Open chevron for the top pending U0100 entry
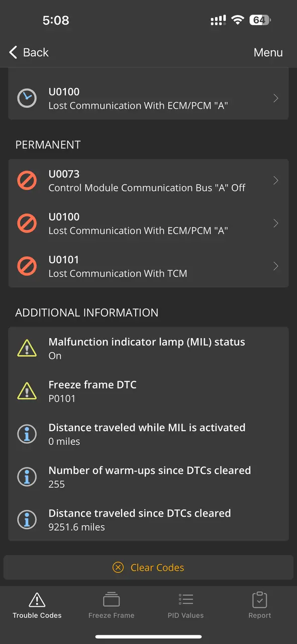Screen dimensions: 297x644 276,98
